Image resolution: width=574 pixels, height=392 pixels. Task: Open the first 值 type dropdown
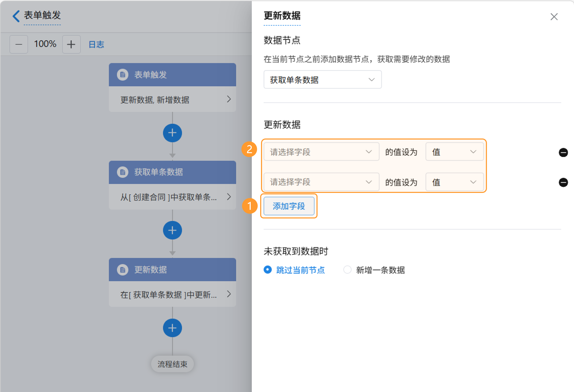454,152
